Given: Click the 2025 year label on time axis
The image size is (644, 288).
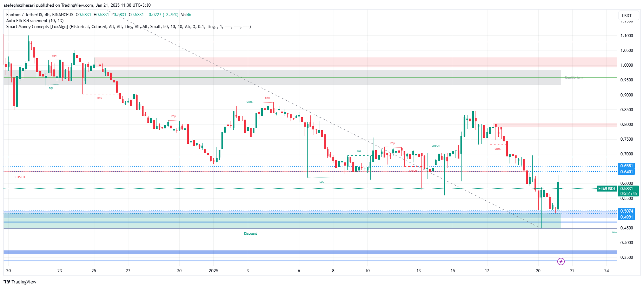Looking at the screenshot, I should 213,271.
